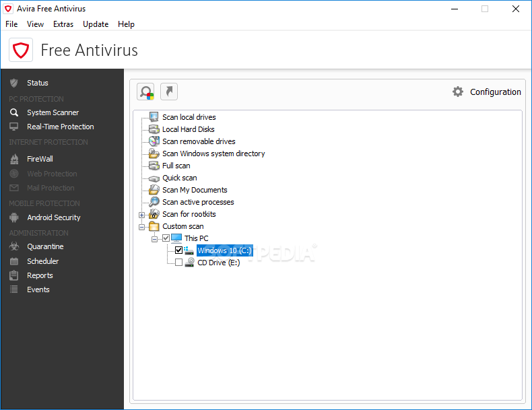
Task: Open Android Security label
Action: 54,217
